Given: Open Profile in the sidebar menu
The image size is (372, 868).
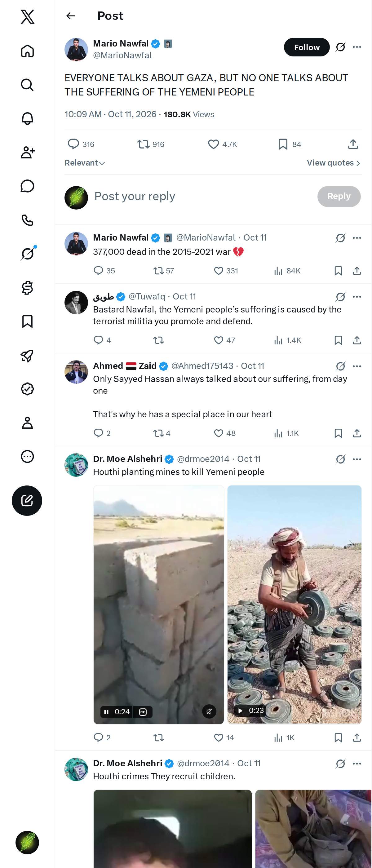Looking at the screenshot, I should (x=27, y=423).
